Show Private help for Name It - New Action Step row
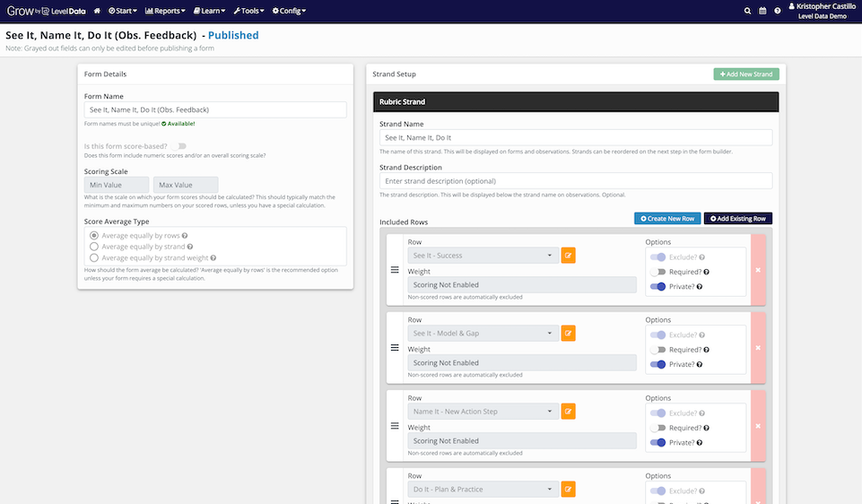The width and height of the screenshot is (862, 504). [x=700, y=443]
